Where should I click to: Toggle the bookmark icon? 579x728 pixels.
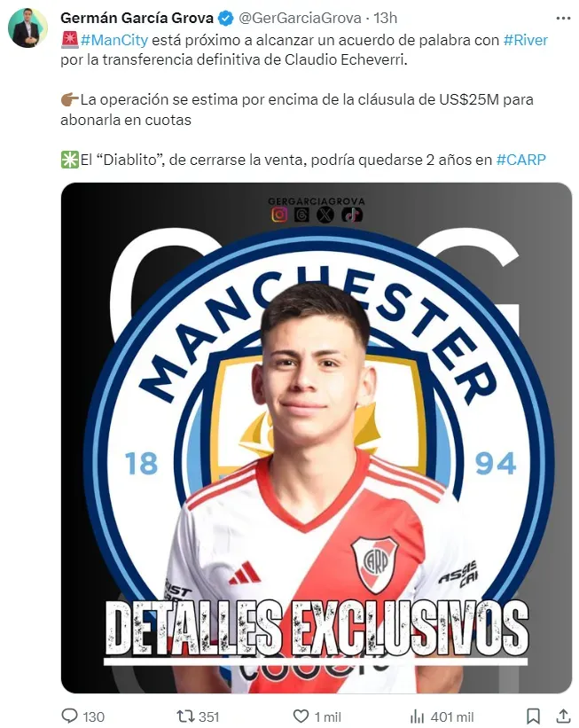click(x=533, y=716)
